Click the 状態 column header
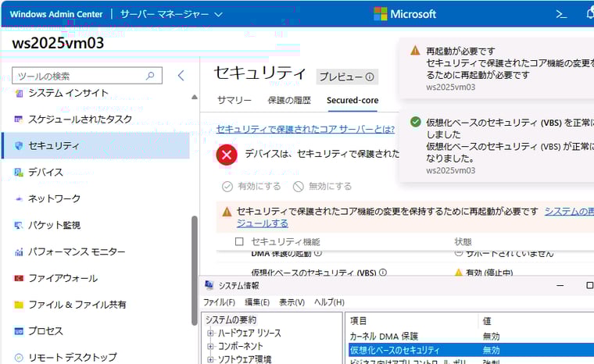Viewport: 594px width, 364px height. coord(463,241)
